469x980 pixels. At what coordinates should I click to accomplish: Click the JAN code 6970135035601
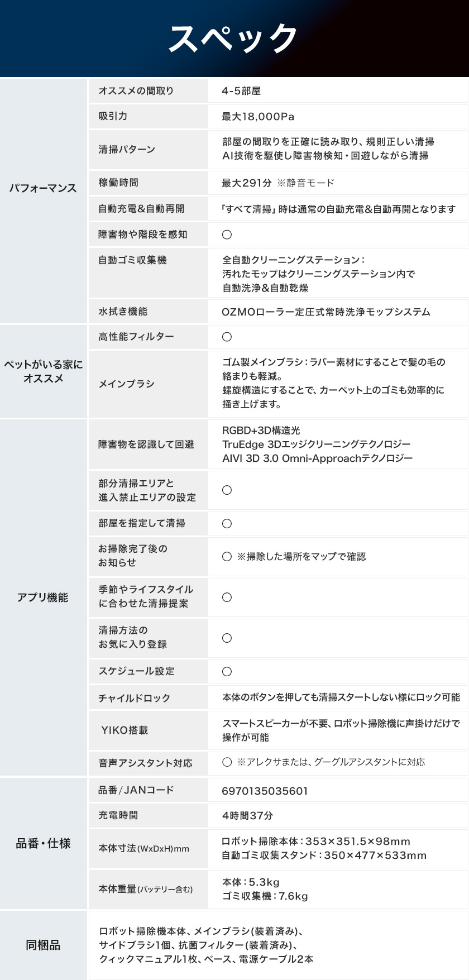265,791
